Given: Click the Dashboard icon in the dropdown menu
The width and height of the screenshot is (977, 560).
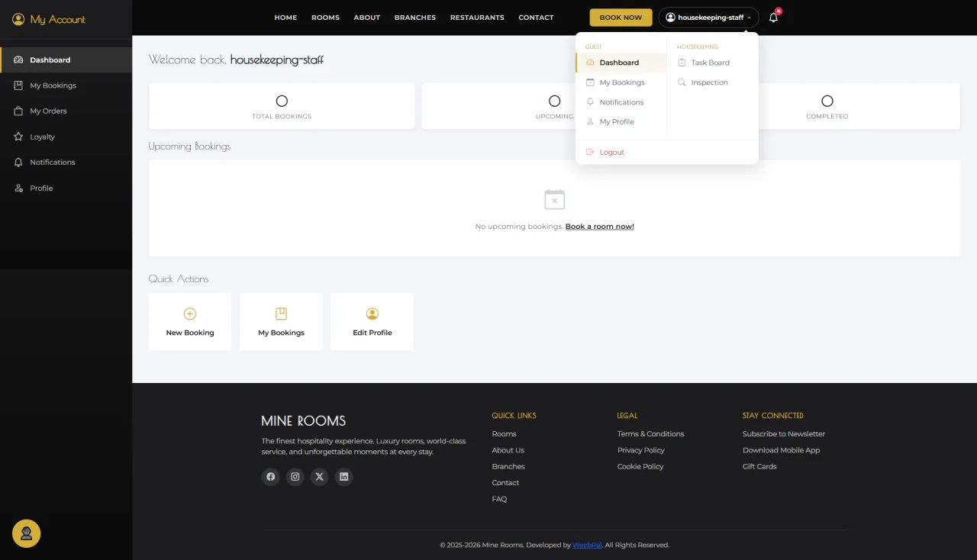Looking at the screenshot, I should 590,63.
